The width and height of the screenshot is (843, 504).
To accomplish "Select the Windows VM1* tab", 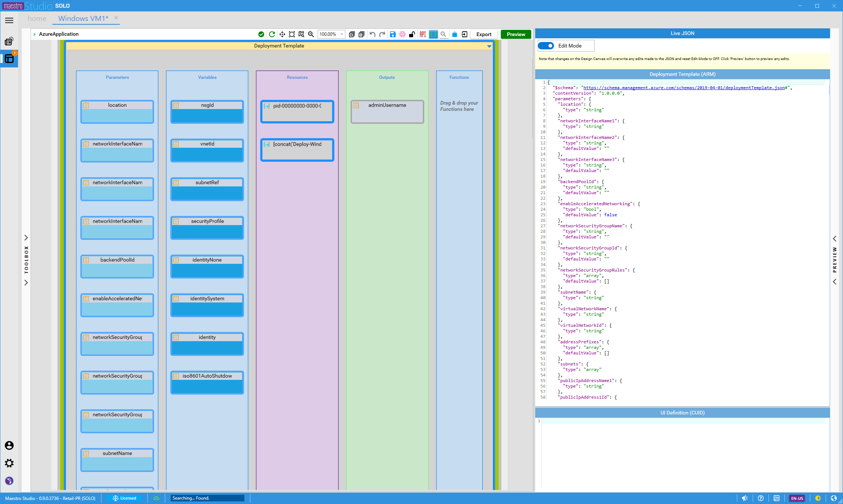I will (x=83, y=18).
